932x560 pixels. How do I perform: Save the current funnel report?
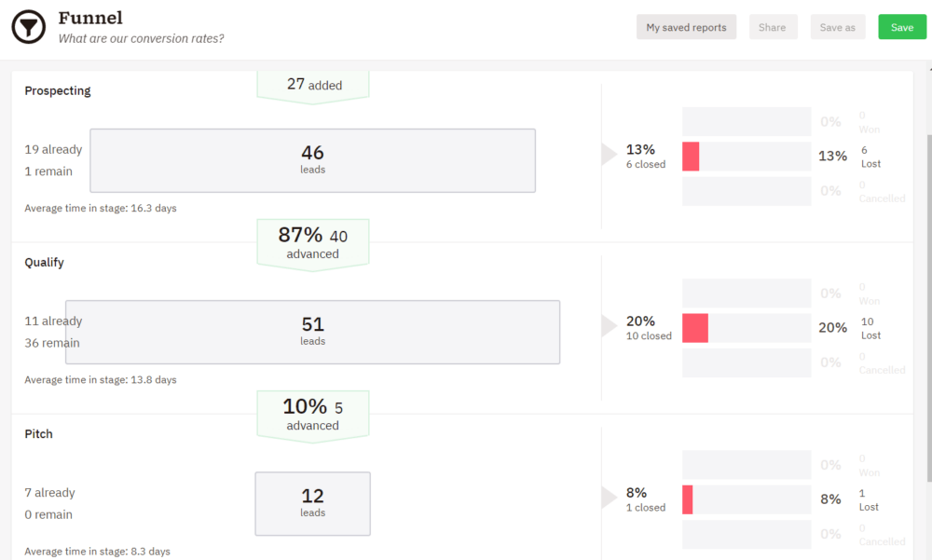901,27
